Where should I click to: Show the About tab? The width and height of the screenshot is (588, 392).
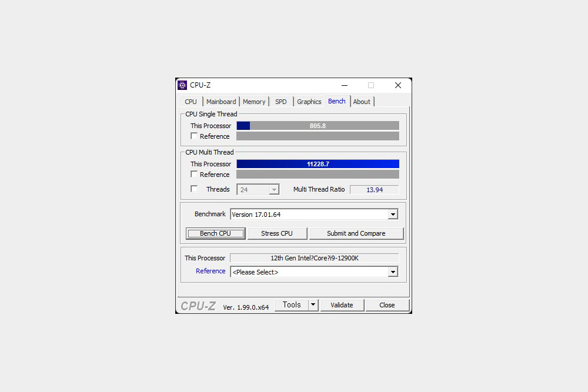click(362, 102)
